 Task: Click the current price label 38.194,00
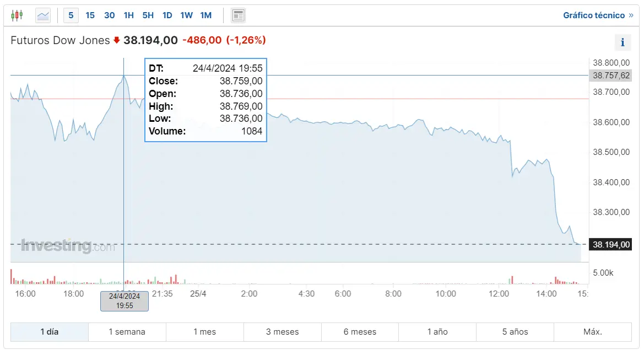coord(610,244)
